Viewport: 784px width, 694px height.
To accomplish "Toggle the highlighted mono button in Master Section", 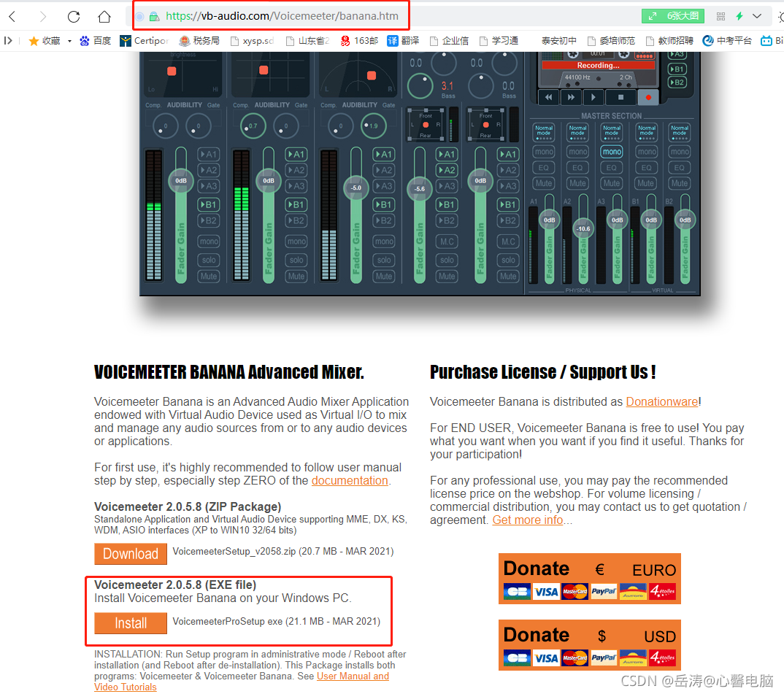I will coord(612,152).
